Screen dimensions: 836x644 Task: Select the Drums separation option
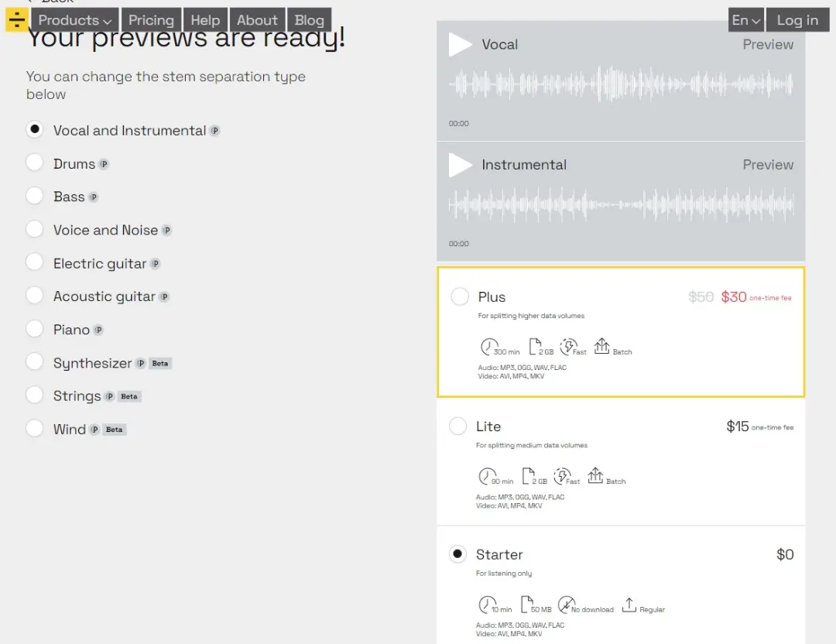pyautogui.click(x=35, y=163)
